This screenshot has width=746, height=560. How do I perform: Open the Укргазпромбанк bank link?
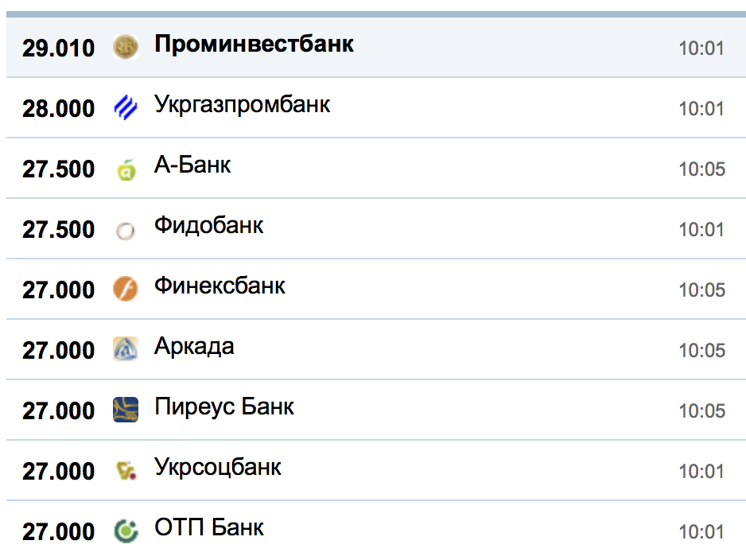pos(242,105)
